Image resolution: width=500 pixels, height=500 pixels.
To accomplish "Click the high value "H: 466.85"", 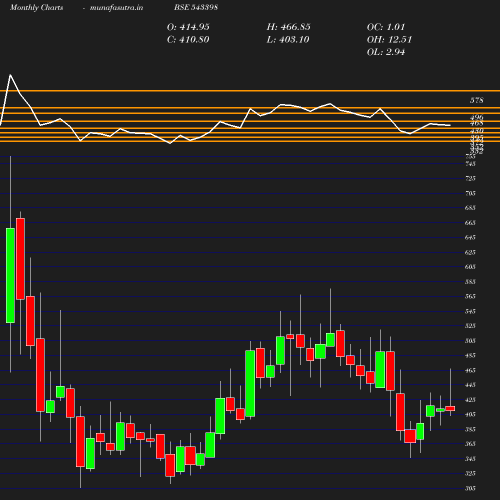I will [x=289, y=27].
